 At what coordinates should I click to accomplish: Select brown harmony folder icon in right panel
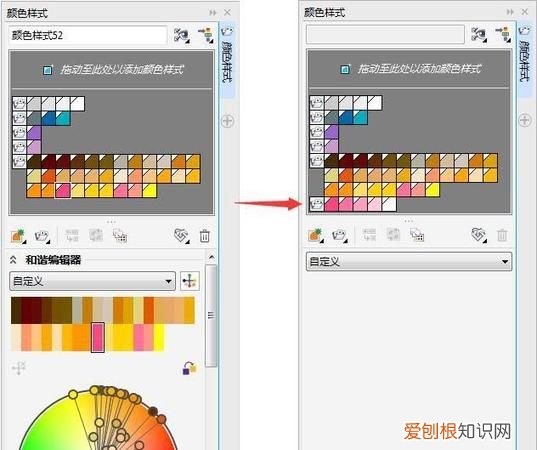click(x=317, y=161)
